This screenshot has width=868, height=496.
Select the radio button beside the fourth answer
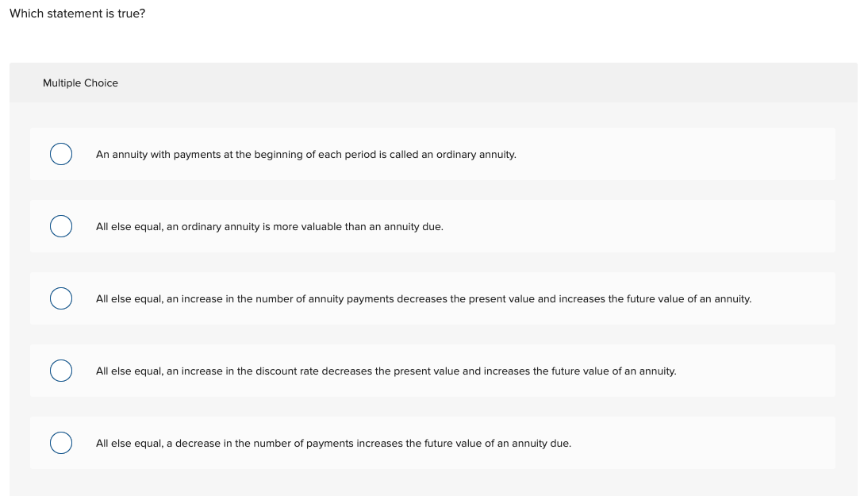(61, 371)
